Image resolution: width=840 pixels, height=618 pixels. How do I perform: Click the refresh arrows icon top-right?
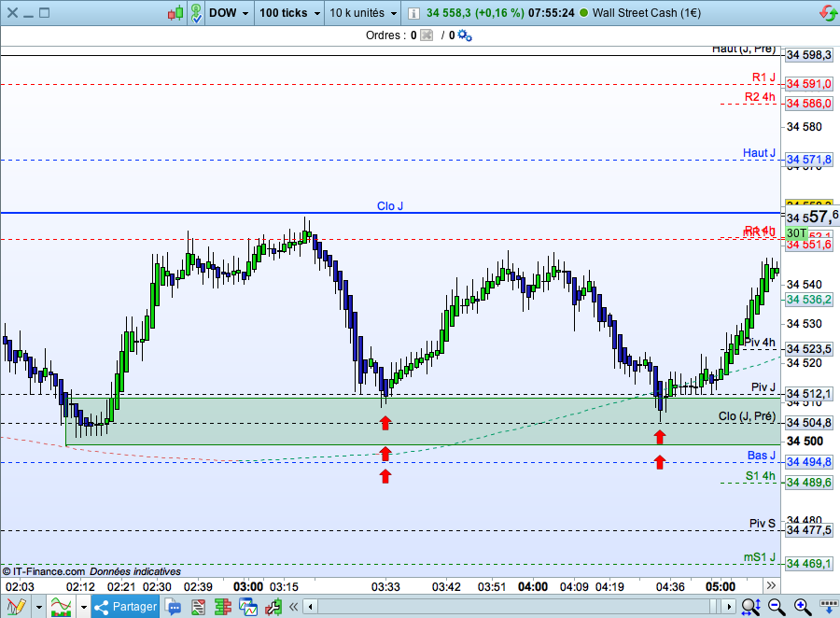pyautogui.click(x=828, y=13)
